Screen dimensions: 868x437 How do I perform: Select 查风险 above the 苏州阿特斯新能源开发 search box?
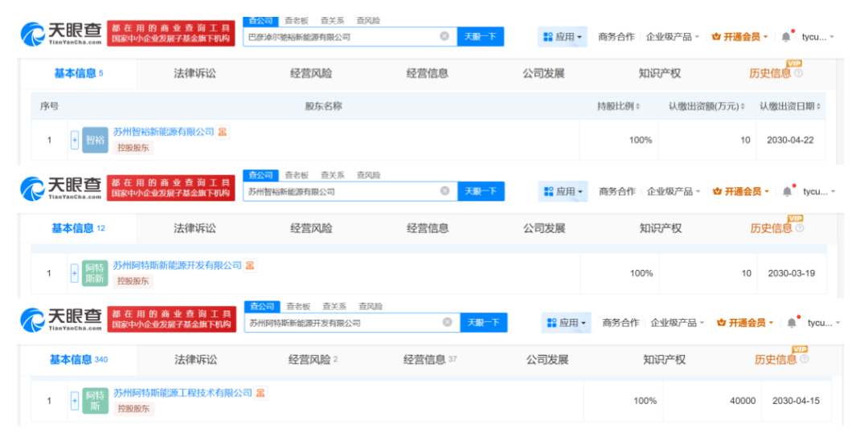coord(371,306)
